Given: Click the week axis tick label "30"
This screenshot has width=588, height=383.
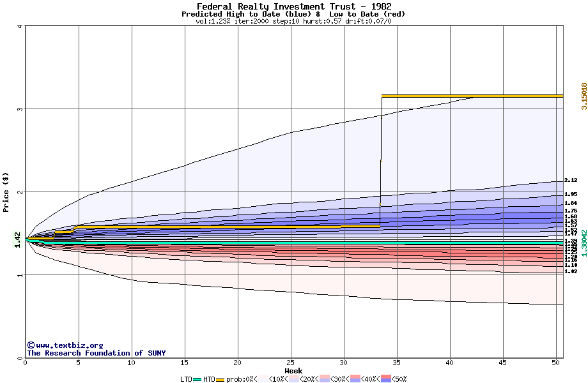Looking at the screenshot, I should [x=343, y=363].
